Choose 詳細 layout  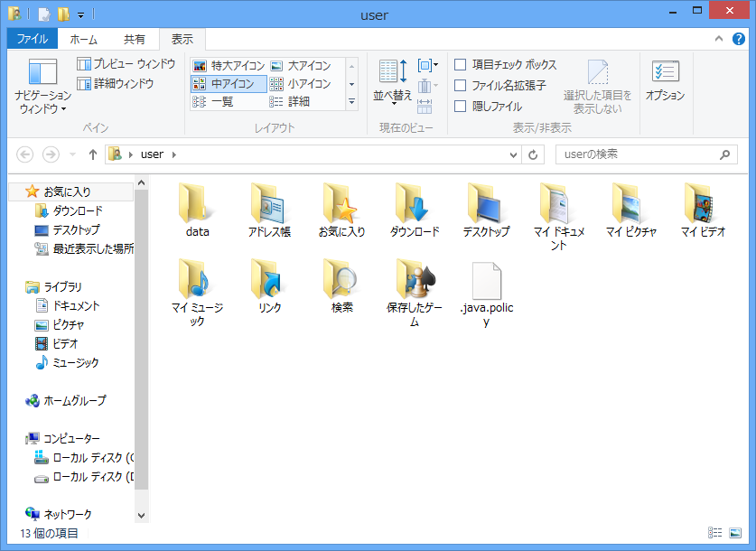(x=290, y=102)
